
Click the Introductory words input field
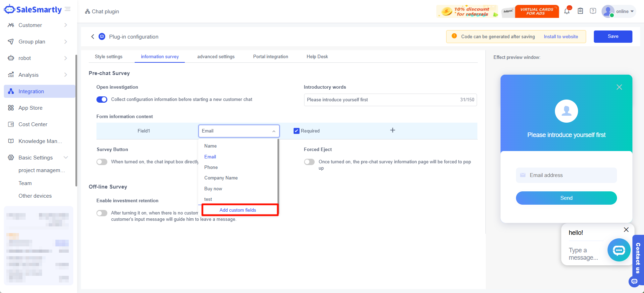point(381,100)
